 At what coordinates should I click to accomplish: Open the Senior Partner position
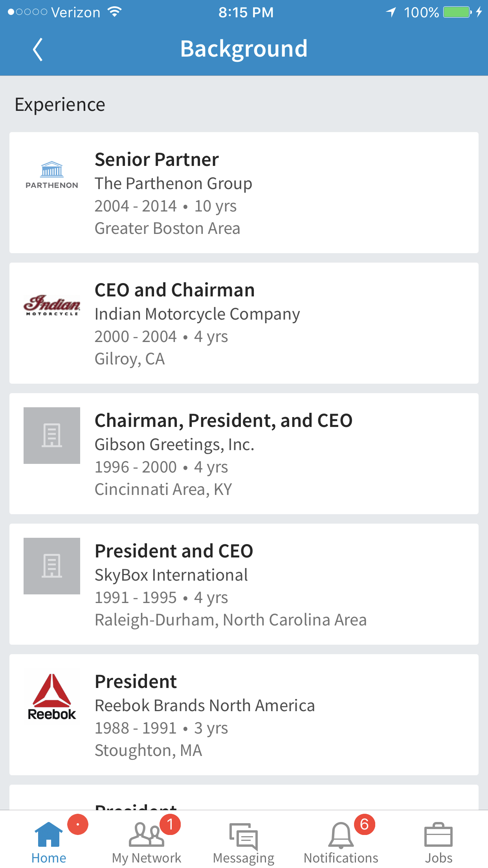click(157, 160)
